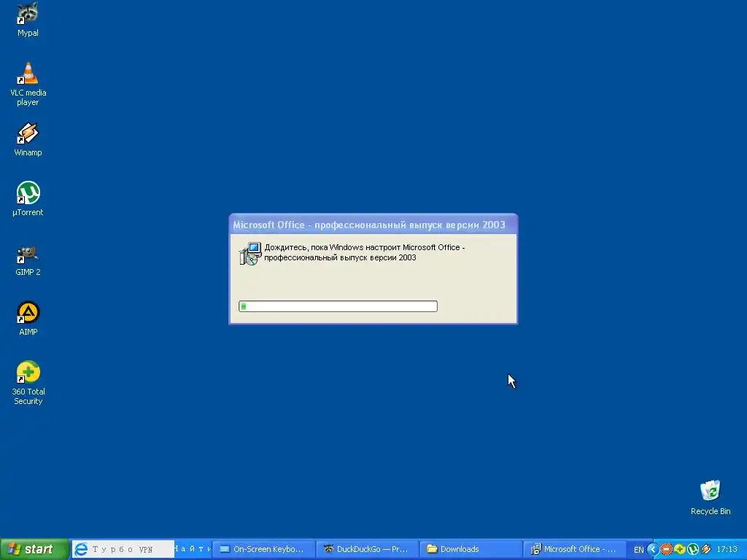Click the clock showing 17:13
Image resolution: width=747 pixels, height=560 pixels.
[x=727, y=550]
